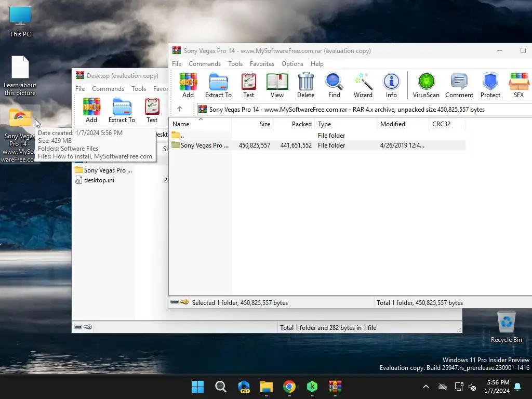Open Commands menu in archive window
This screenshot has width=532, height=399.
205,64
